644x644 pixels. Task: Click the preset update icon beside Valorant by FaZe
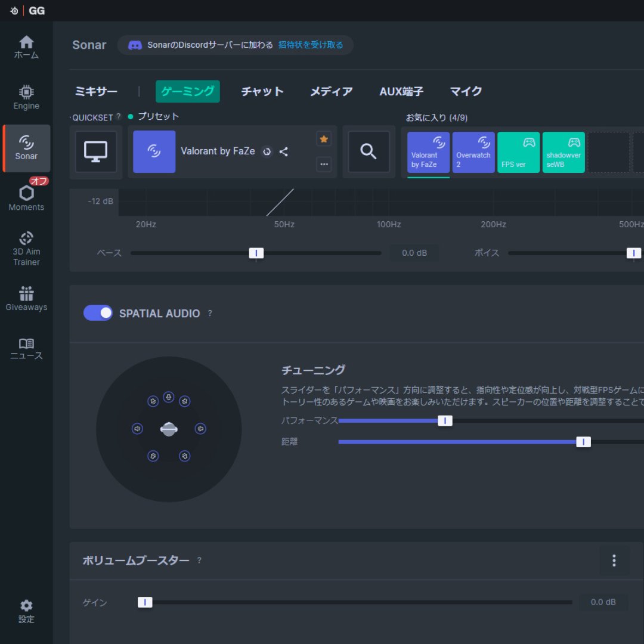click(267, 152)
